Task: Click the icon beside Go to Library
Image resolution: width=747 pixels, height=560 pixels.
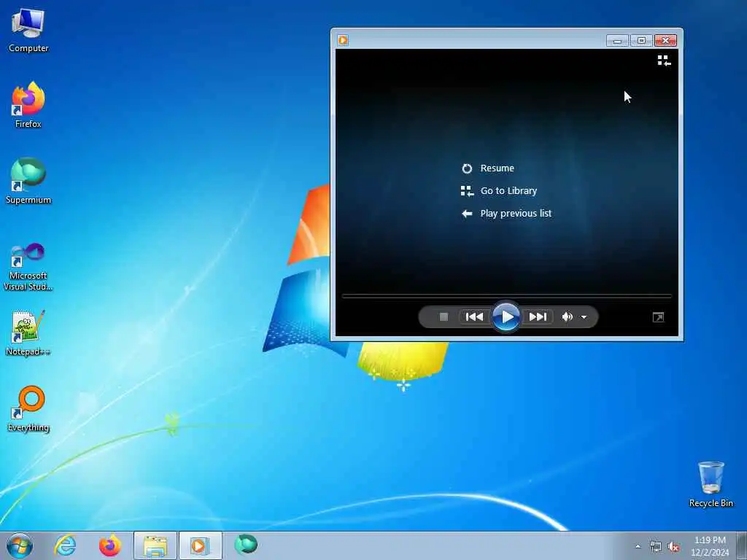Action: pos(467,191)
